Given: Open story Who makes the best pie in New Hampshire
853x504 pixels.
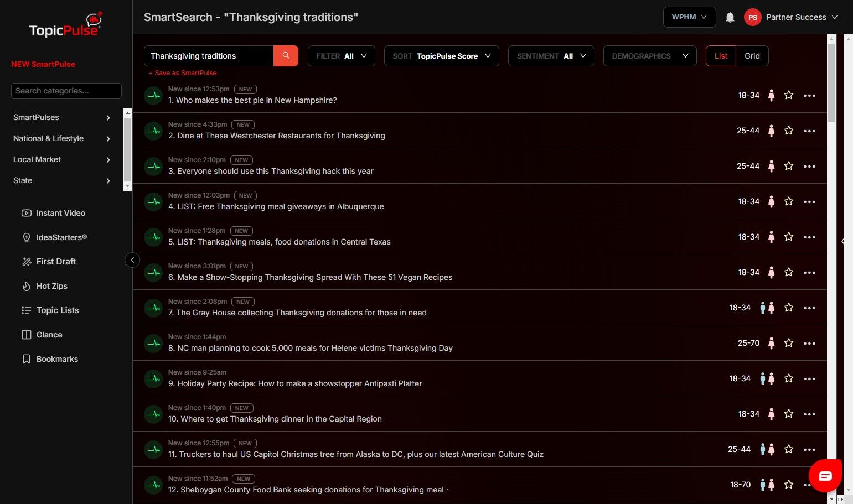Looking at the screenshot, I should coord(252,100).
